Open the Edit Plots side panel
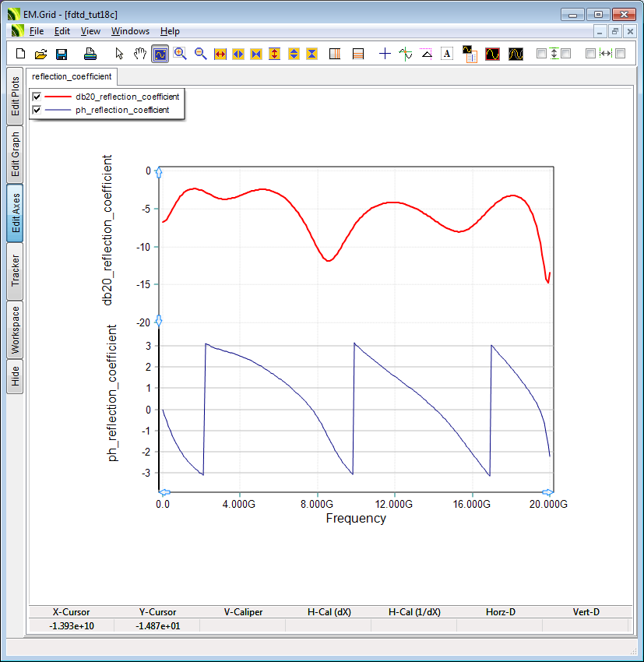Screen dimensions: 644x662 click(x=16, y=96)
